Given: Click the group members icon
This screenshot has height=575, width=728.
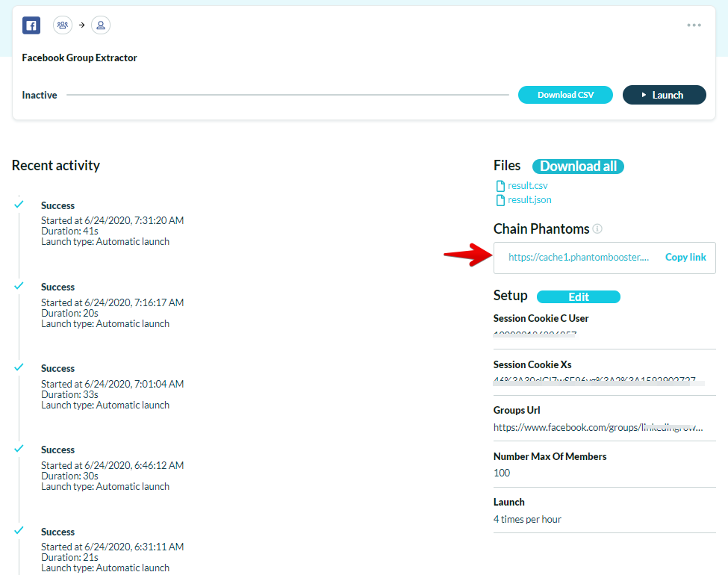Looking at the screenshot, I should click(x=63, y=25).
